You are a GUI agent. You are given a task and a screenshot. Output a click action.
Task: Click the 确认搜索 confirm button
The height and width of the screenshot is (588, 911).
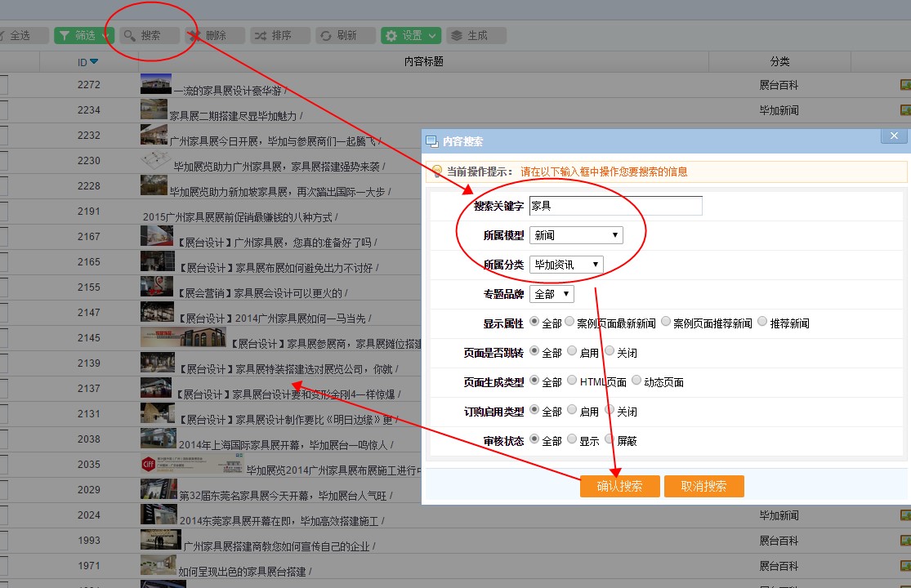tap(619, 486)
